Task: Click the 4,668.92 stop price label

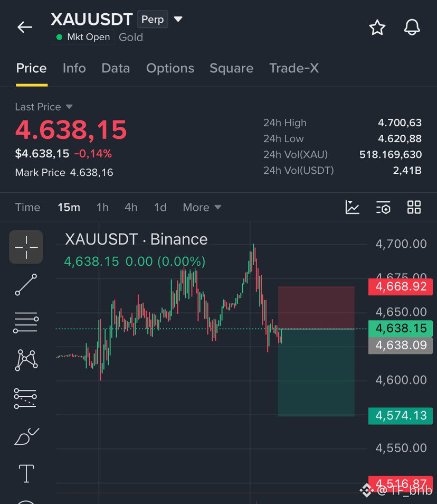Action: click(401, 286)
